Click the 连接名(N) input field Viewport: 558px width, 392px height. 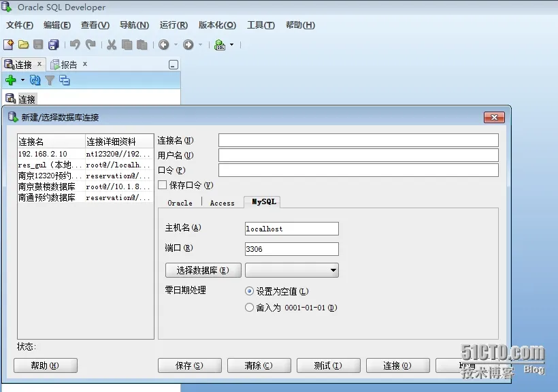[359, 140]
